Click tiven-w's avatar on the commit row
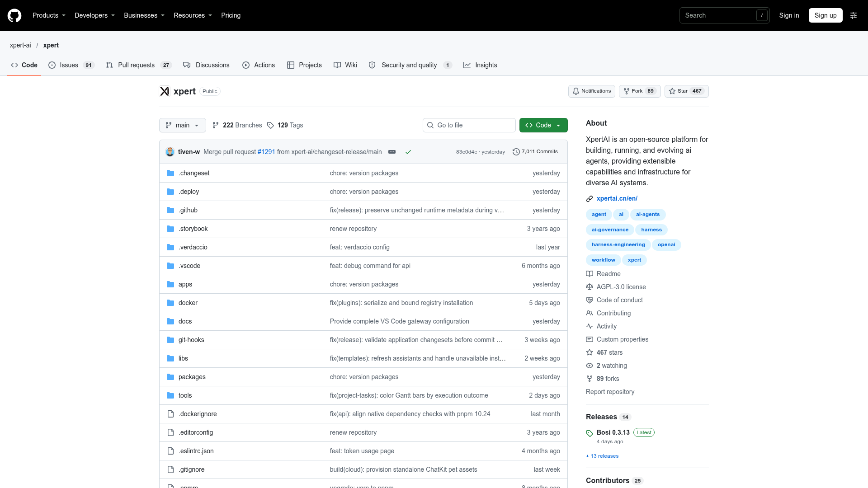 coord(170,152)
